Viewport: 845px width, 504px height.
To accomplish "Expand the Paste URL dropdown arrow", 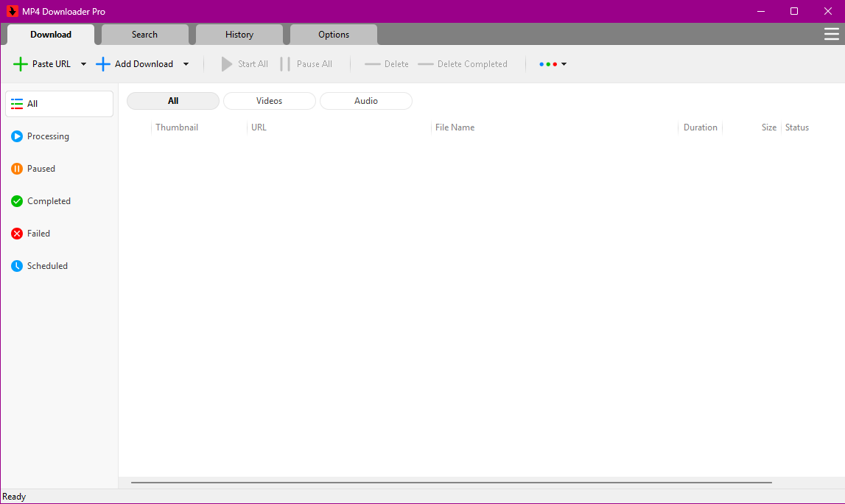I will [83, 64].
